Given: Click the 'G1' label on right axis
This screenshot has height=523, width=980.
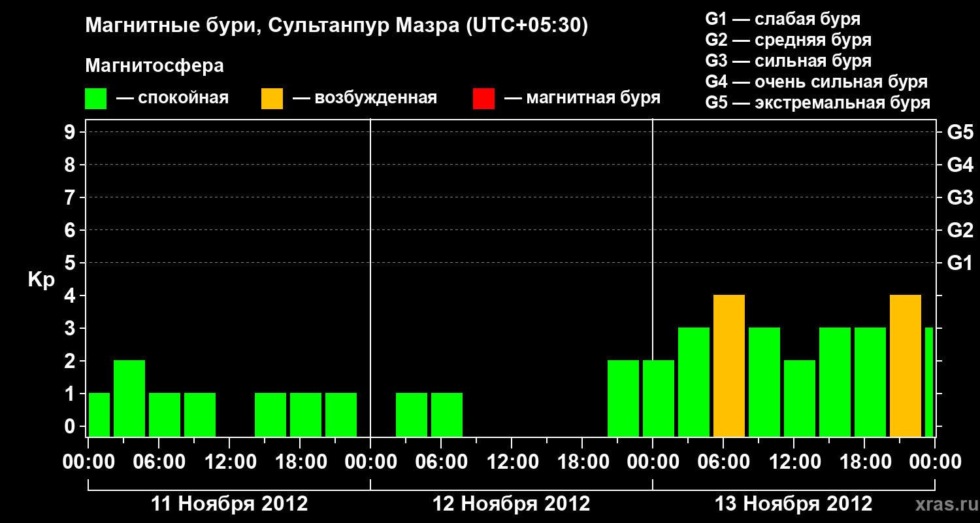Looking at the screenshot, I should (960, 263).
